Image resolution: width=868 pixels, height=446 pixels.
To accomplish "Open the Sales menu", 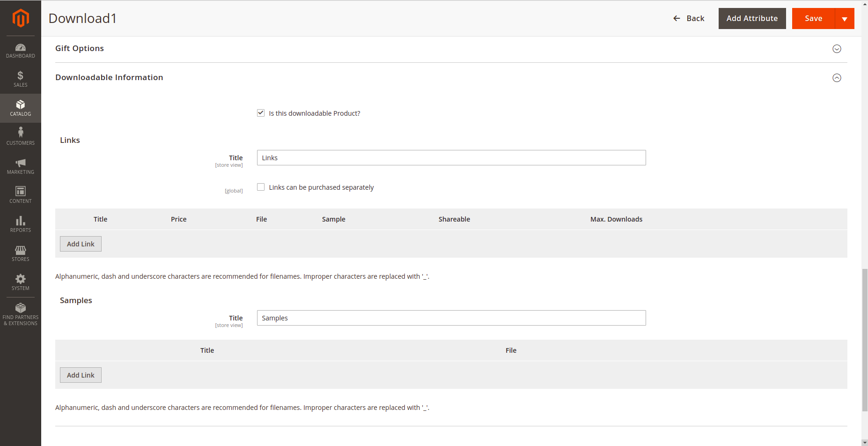I will [x=21, y=79].
